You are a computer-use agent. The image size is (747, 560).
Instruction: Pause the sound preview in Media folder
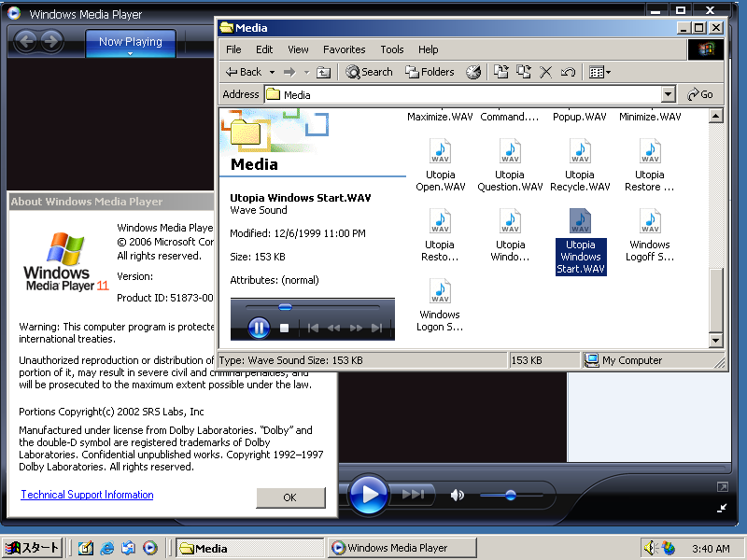coord(259,328)
